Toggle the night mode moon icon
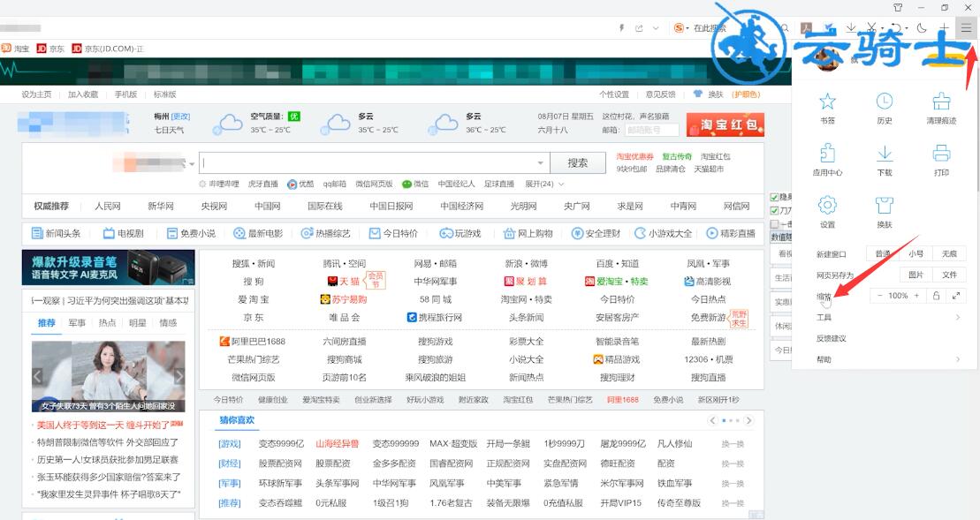 pos(922,27)
